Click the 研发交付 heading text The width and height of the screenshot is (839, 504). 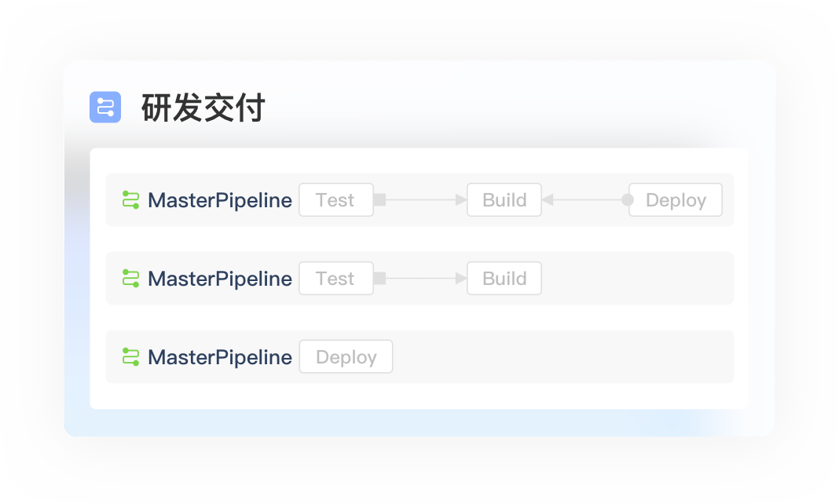click(203, 108)
